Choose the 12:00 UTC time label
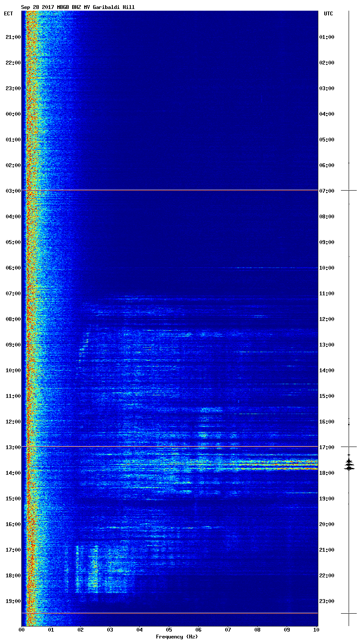Viewport: 364px width, 641px height. (x=327, y=319)
